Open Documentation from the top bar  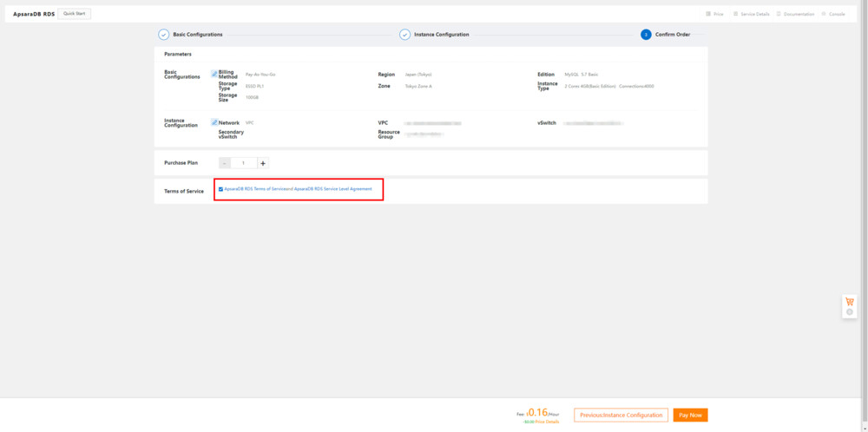(x=796, y=14)
